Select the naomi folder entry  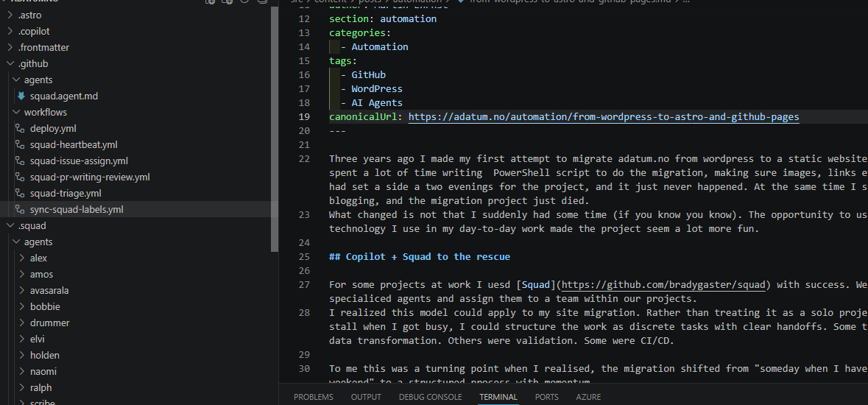(43, 371)
